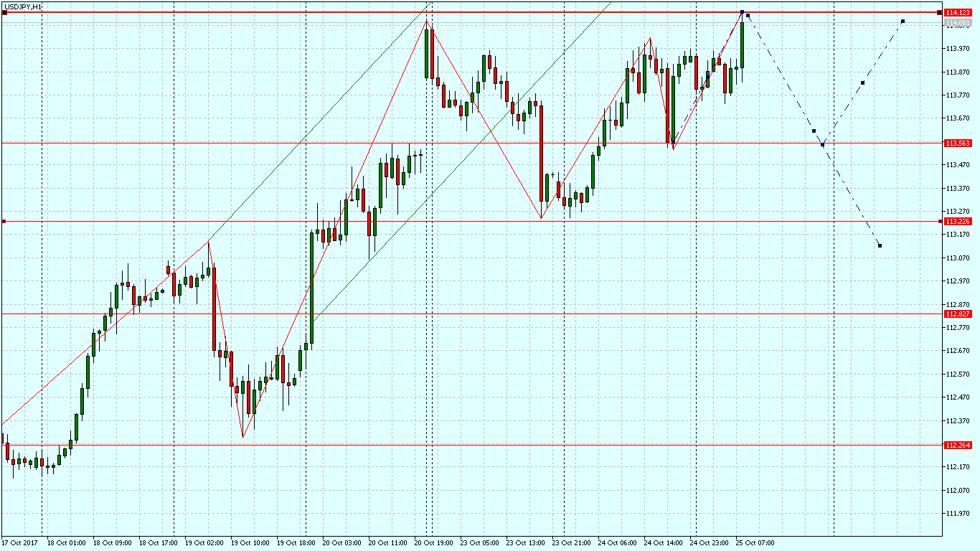
Task: Click middle point on rising blue dashed line
Action: tap(862, 83)
